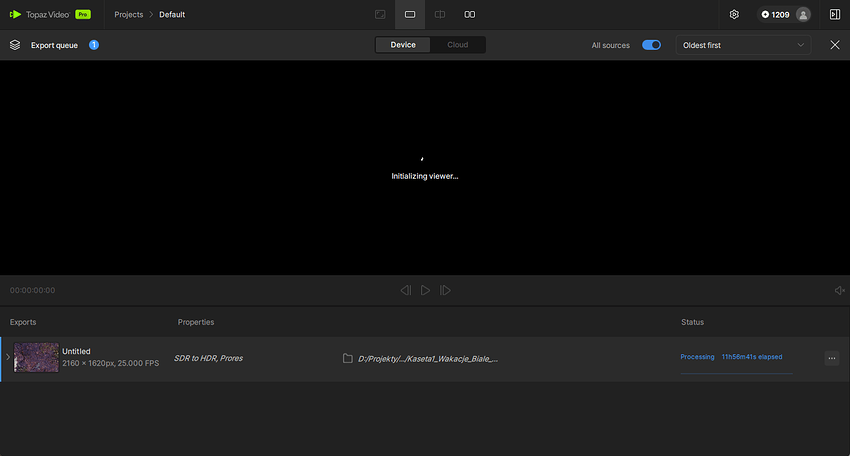The width and height of the screenshot is (850, 456).
Task: Click the D:/Projekty output path
Action: coord(428,358)
